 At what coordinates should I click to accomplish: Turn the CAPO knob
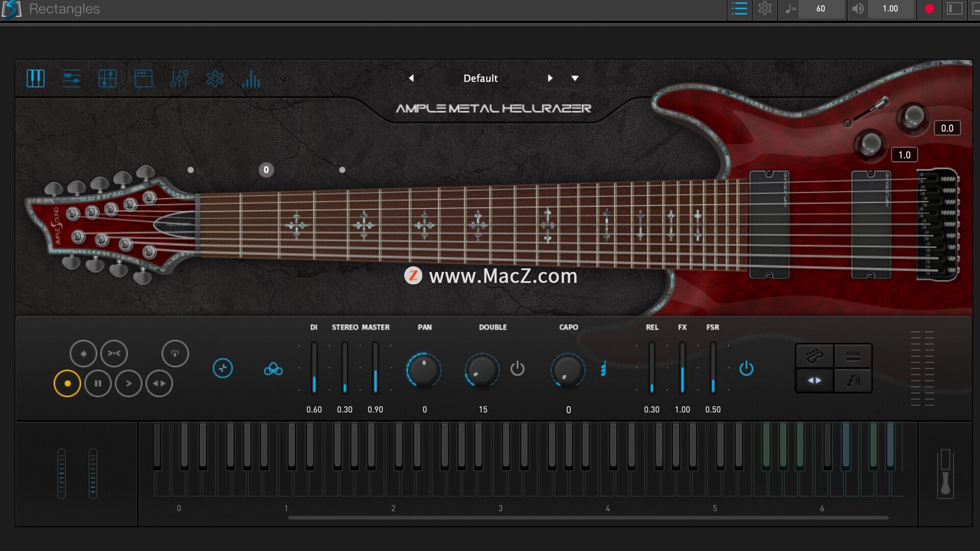click(568, 369)
